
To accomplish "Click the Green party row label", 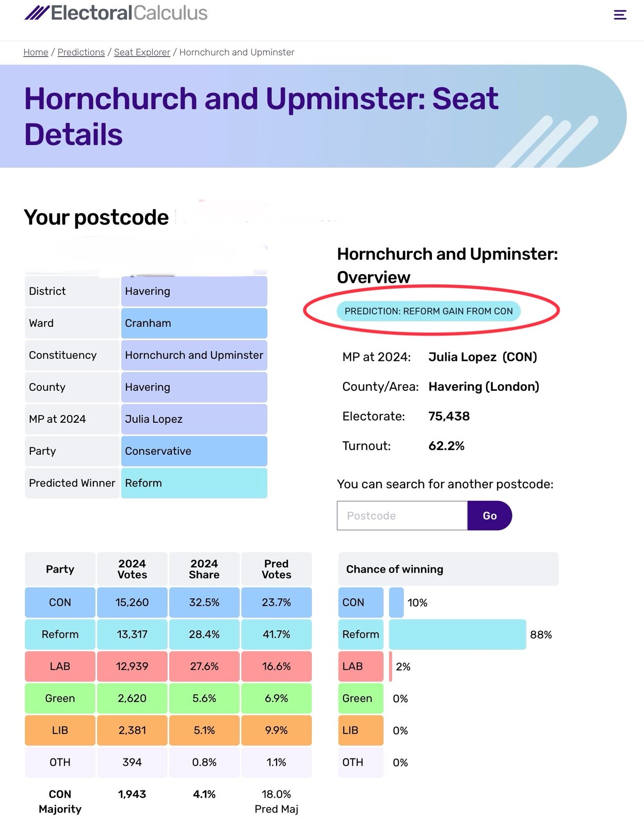I will coord(60,698).
